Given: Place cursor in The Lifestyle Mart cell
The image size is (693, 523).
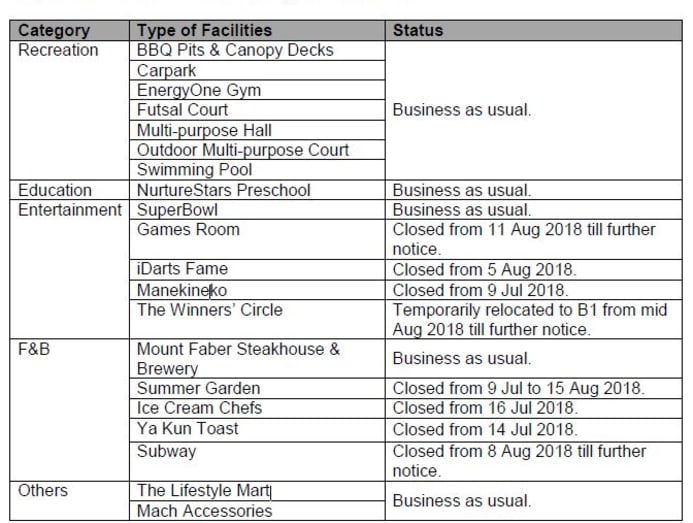Looking at the screenshot, I should (203, 491).
